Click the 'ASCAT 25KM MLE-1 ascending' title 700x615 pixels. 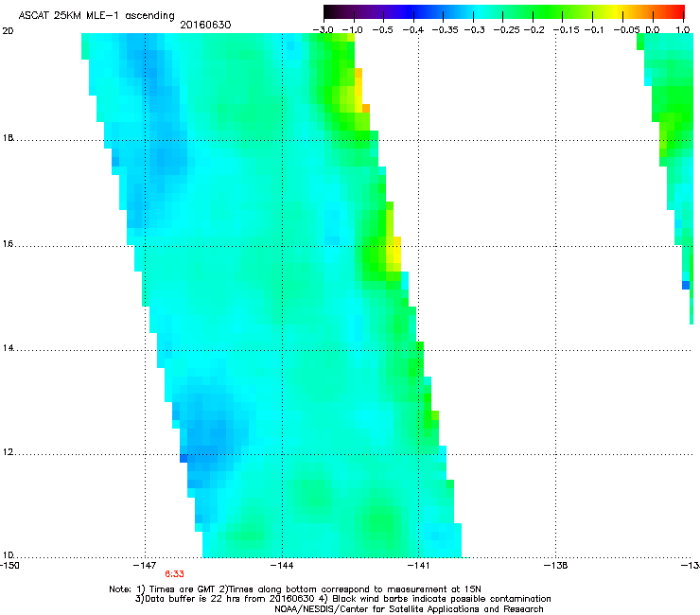click(96, 16)
